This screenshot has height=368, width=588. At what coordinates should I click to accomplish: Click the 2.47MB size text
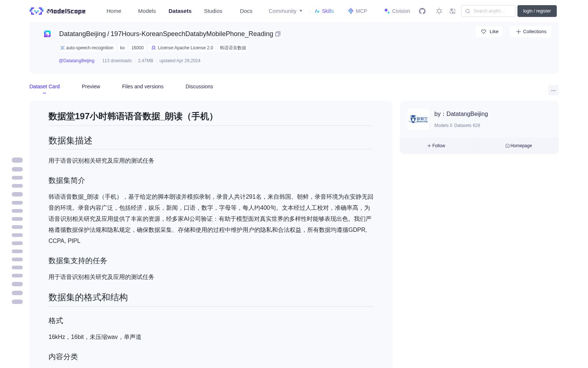point(146,61)
